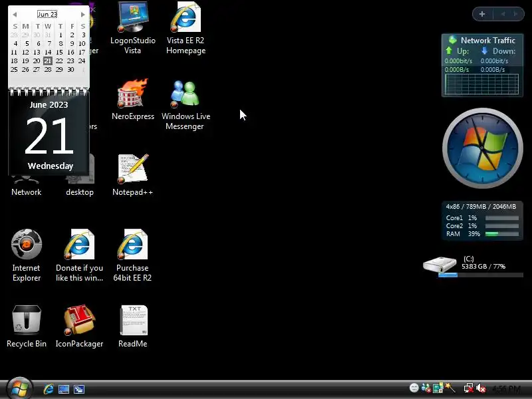Open the Internet Explorer desktop icon
Viewport: 532px width, 399px height.
pos(27,255)
